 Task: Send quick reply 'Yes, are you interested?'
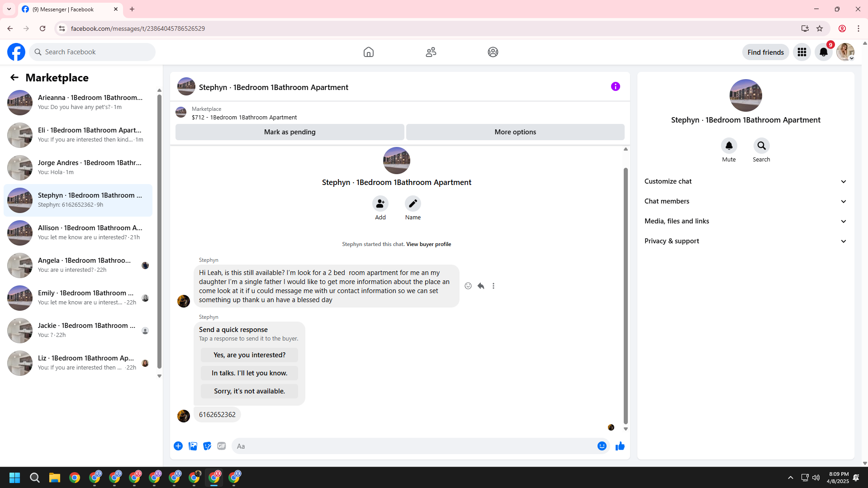(x=249, y=355)
